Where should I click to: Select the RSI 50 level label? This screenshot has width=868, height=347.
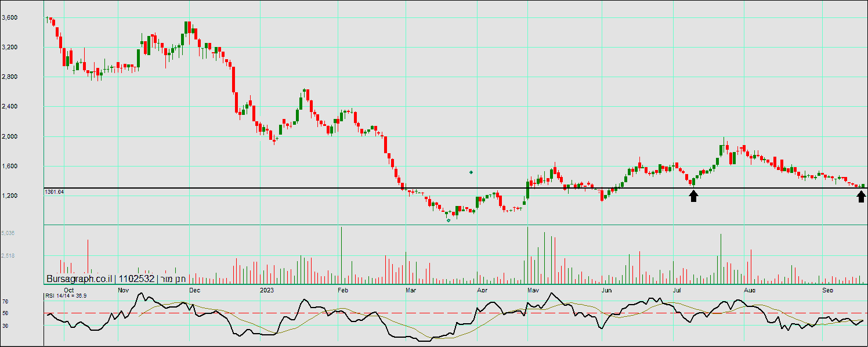point(5,313)
